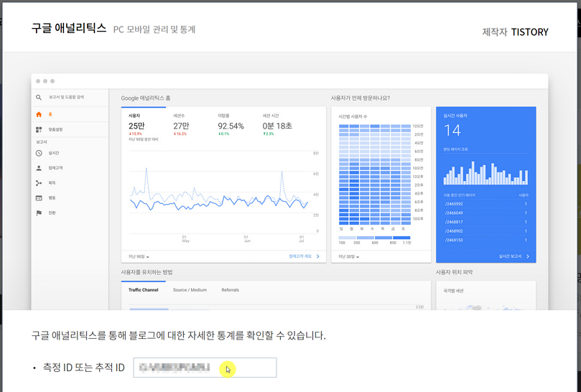581x392 pixels.
Task: Open the 지난 30일 date range dropdown
Action: click(x=348, y=256)
